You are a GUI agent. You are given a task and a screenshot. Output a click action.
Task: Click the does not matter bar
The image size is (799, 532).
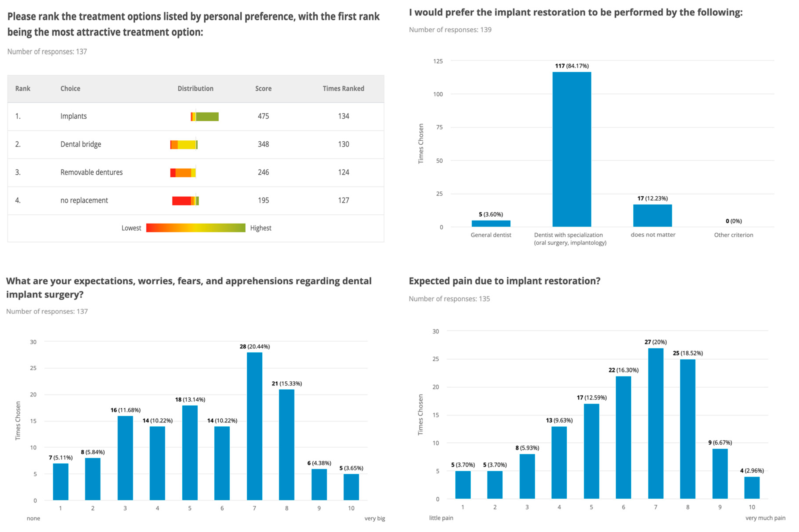tap(653, 215)
